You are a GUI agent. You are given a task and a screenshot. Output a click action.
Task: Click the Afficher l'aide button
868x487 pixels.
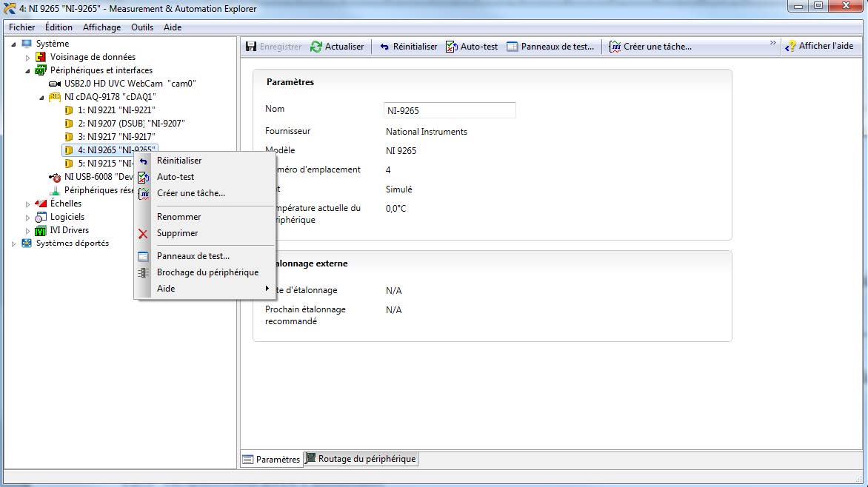[x=820, y=46]
